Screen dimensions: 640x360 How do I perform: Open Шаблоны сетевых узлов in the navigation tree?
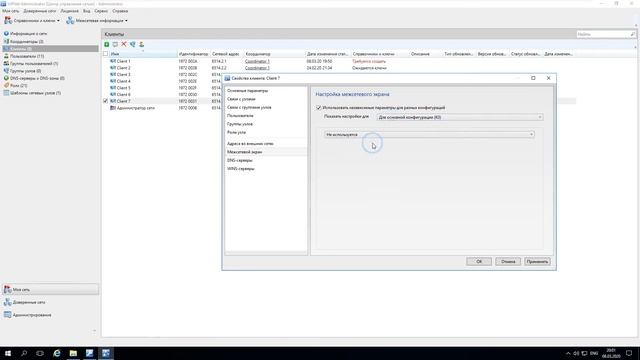point(36,93)
